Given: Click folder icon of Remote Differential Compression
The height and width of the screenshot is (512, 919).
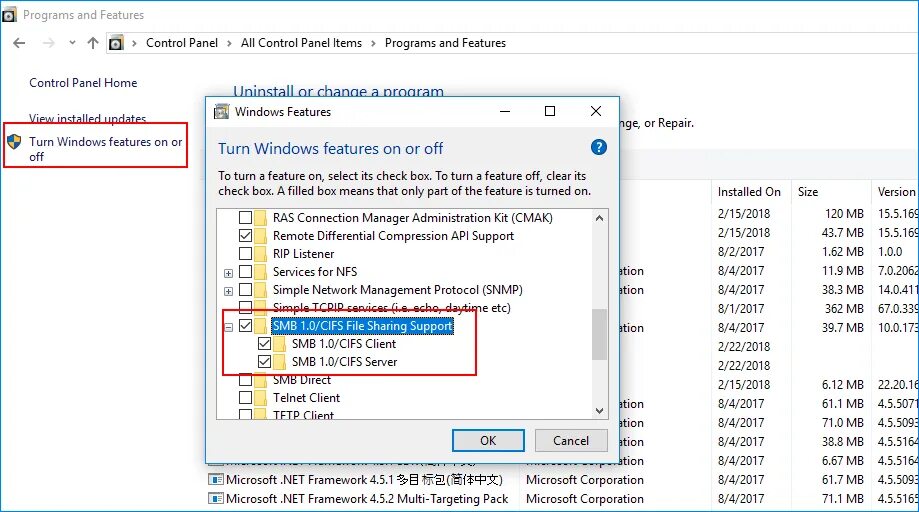Looking at the screenshot, I should (260, 235).
